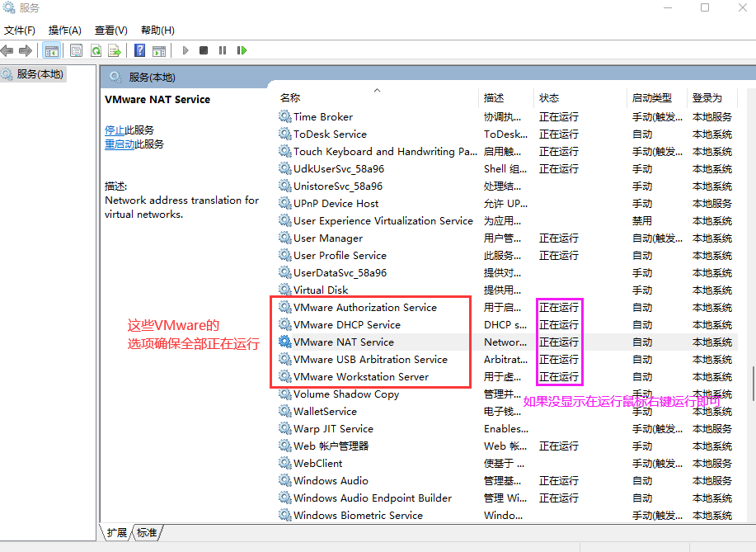This screenshot has width=756, height=552.
Task: Select the gear icon of Windows Audio
Action: pos(285,480)
